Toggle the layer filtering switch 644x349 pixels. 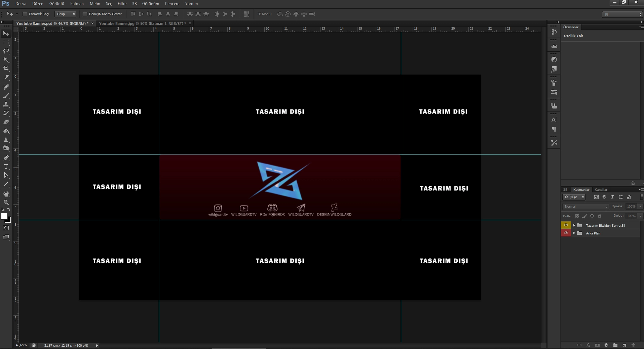(642, 197)
